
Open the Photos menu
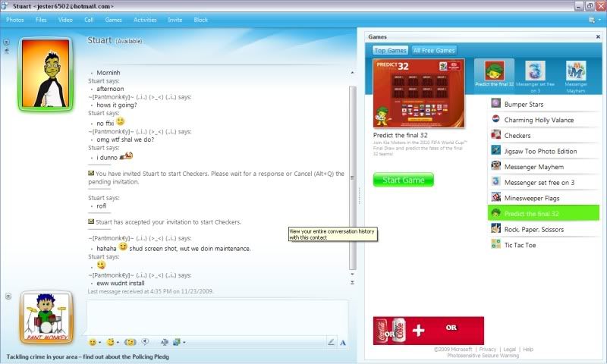coord(14,20)
